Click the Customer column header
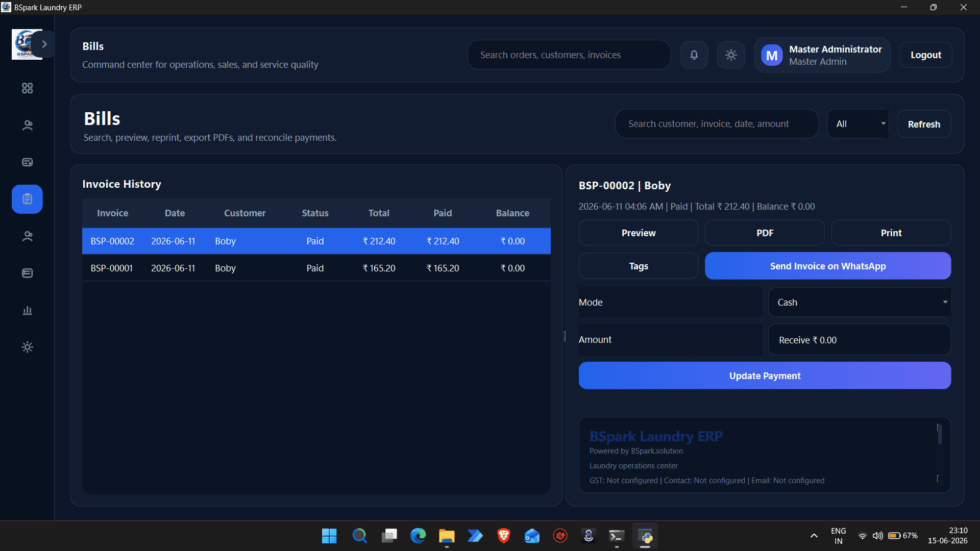The height and width of the screenshot is (551, 980). 245,213
